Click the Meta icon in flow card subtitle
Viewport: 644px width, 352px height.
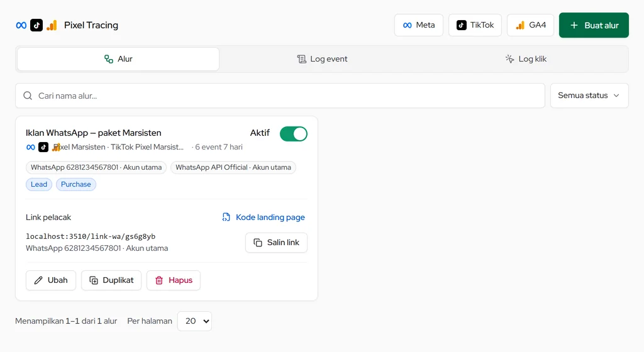point(31,147)
